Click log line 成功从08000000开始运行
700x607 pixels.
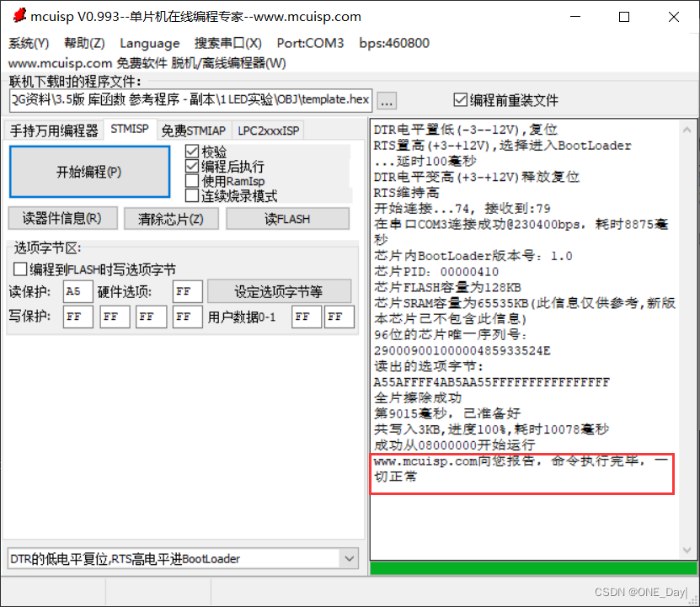[x=455, y=445]
